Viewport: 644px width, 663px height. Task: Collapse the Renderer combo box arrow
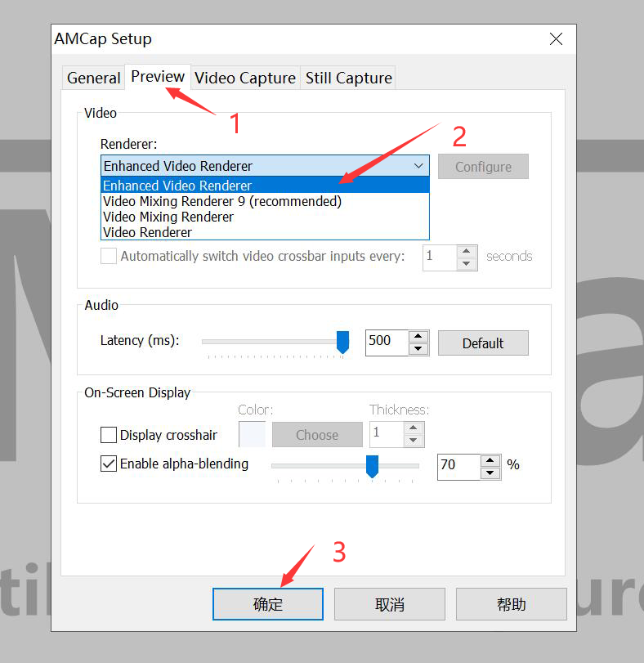[418, 166]
